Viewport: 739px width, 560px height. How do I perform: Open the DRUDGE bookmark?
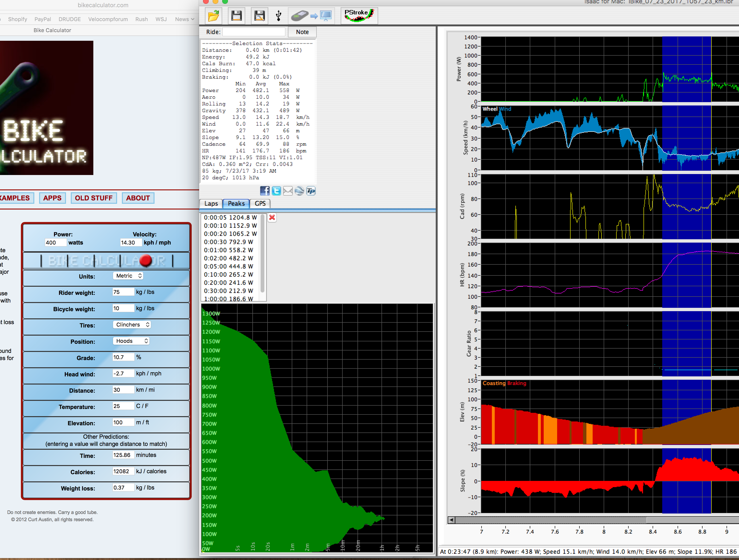(70, 19)
